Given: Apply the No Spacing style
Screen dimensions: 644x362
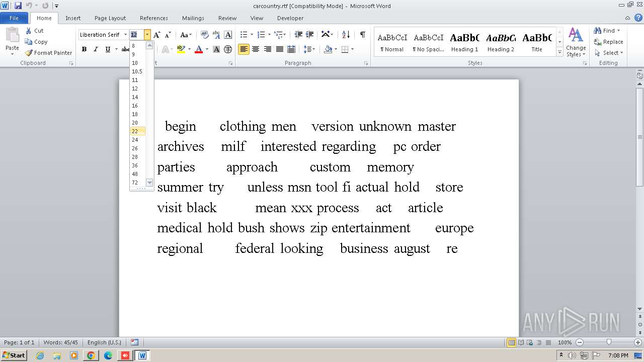Looking at the screenshot, I should pyautogui.click(x=429, y=42).
